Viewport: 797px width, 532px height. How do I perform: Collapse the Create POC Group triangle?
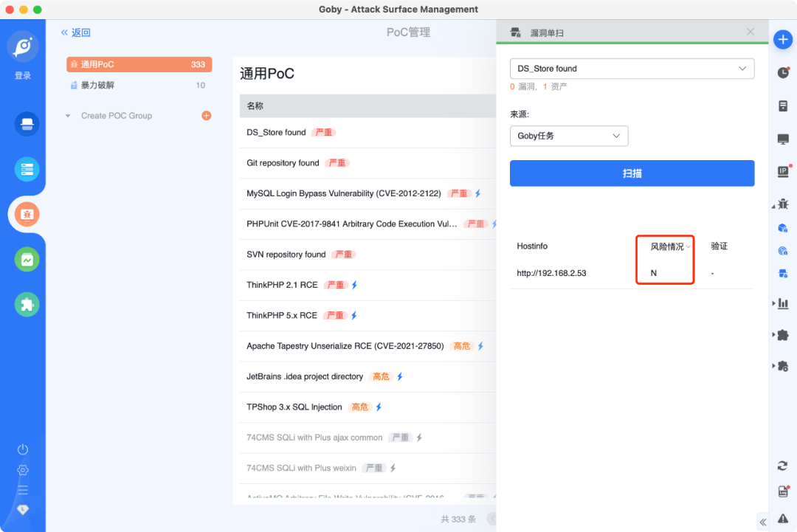coord(68,116)
